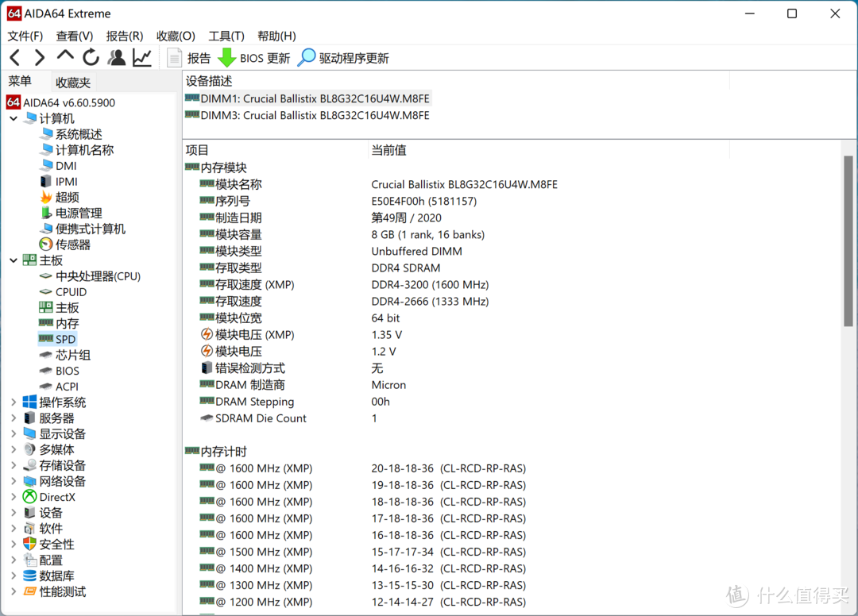Click the multimedia speaker icon

point(29,449)
